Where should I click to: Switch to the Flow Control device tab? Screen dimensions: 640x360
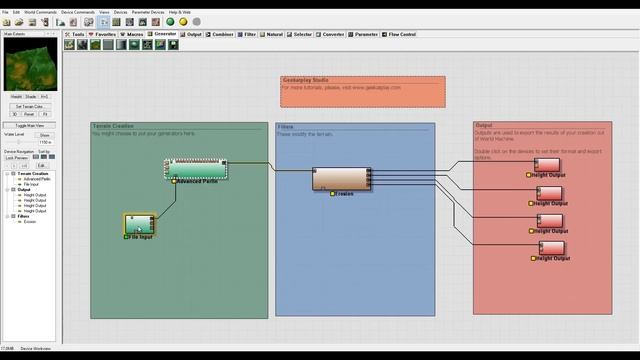[x=399, y=34]
